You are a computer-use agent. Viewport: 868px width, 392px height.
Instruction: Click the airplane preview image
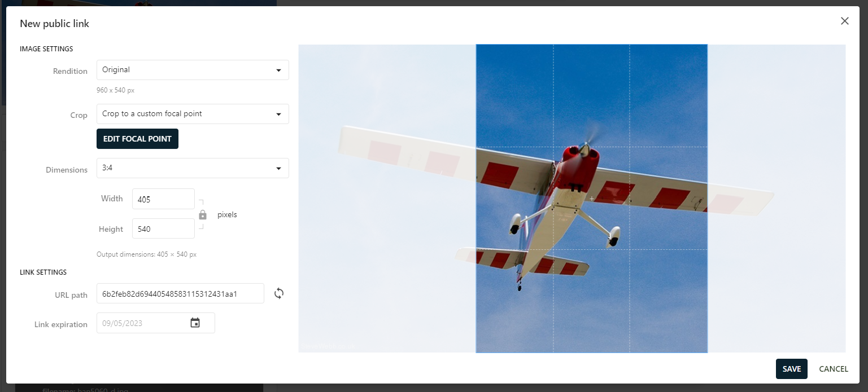572,199
